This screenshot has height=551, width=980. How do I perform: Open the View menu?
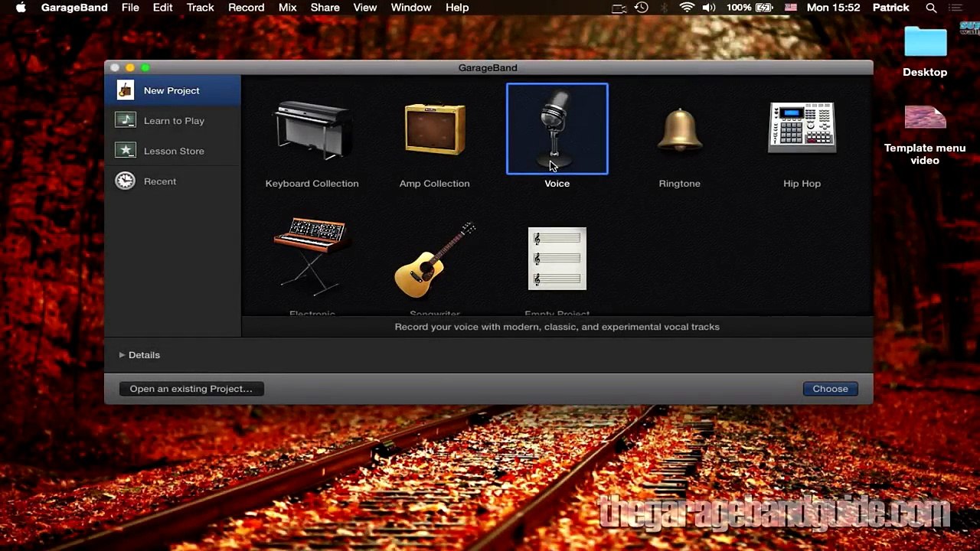tap(365, 8)
